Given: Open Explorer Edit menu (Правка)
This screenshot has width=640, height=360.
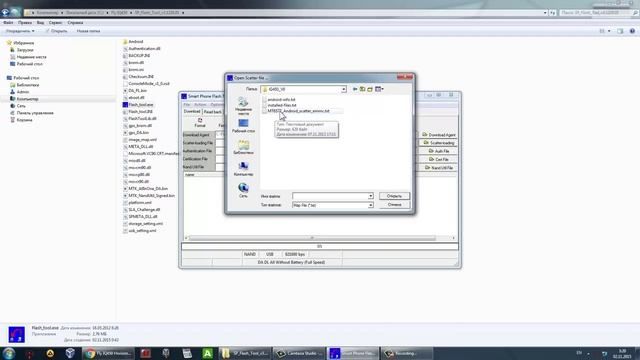Looking at the screenshot, I should tap(25, 23).
